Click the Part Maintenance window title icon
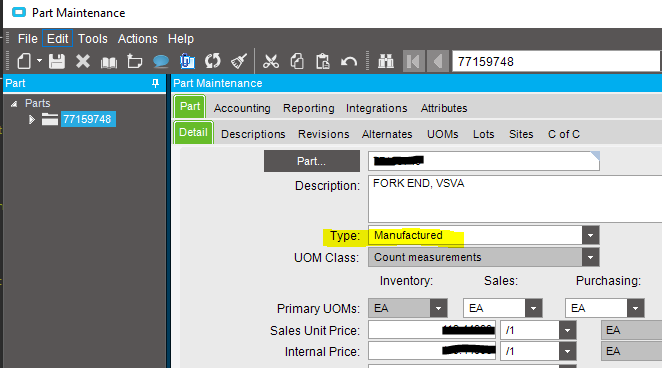The image size is (662, 368). pyautogui.click(x=19, y=12)
